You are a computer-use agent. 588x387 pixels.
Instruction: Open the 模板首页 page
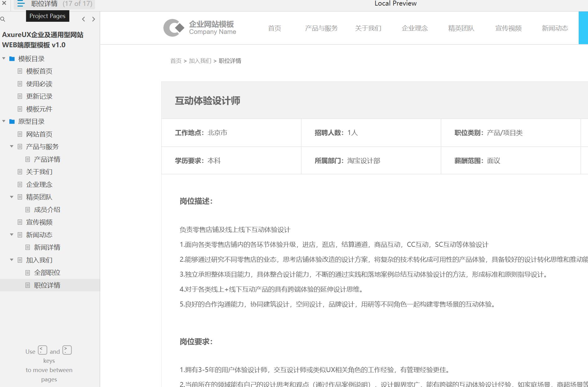[x=39, y=71]
